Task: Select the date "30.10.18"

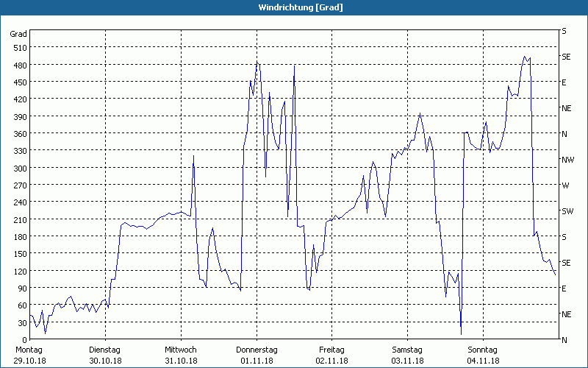Action: click(105, 361)
